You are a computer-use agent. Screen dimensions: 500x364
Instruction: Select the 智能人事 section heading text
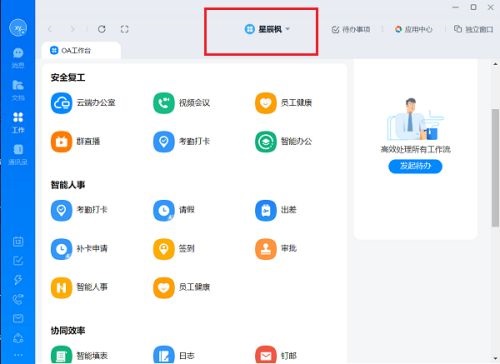coord(68,185)
